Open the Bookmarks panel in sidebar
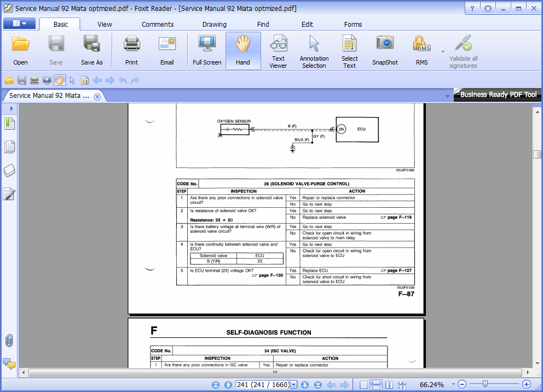 [9, 123]
